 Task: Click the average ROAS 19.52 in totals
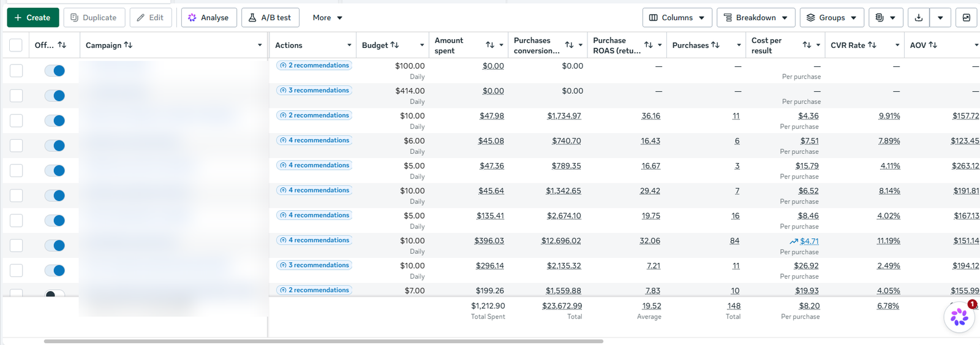coord(652,306)
